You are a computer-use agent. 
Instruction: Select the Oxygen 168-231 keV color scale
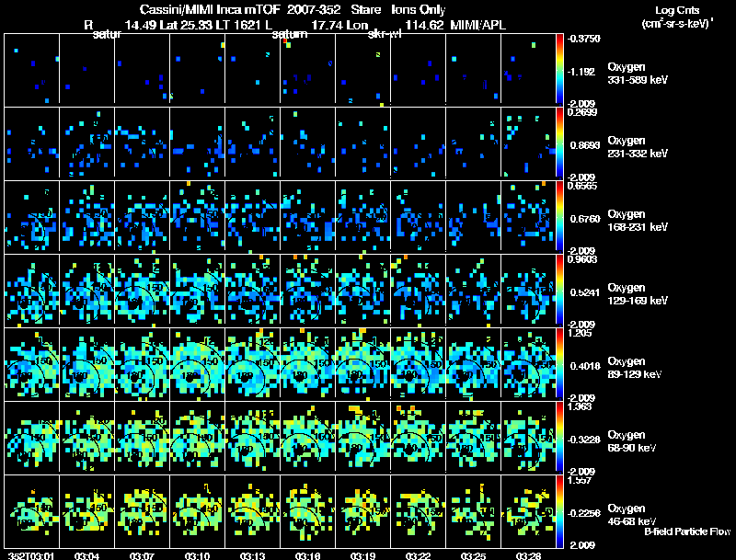click(561, 217)
